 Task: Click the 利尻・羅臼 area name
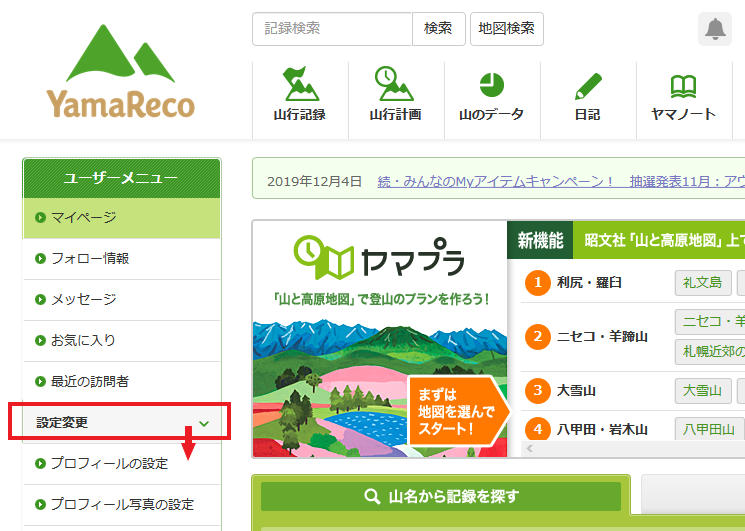coord(589,283)
